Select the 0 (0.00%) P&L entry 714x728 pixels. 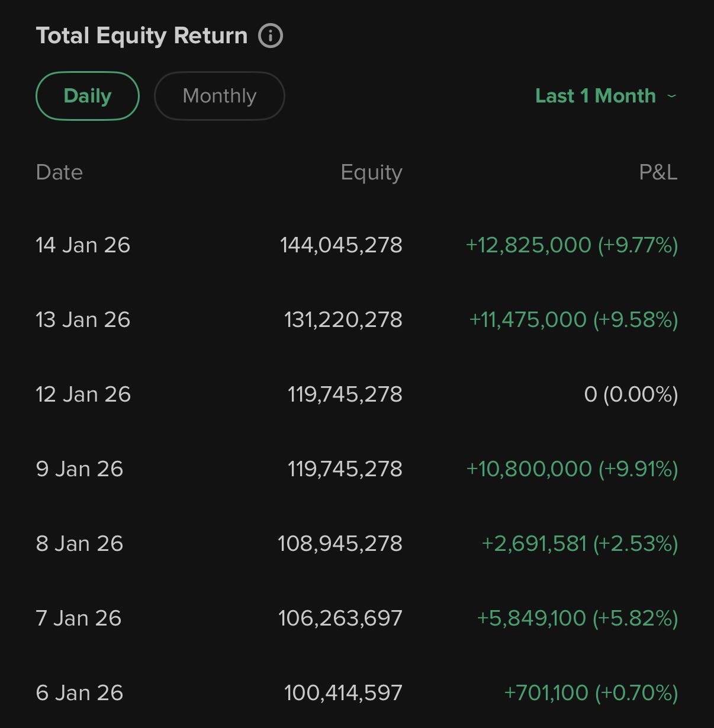point(631,395)
